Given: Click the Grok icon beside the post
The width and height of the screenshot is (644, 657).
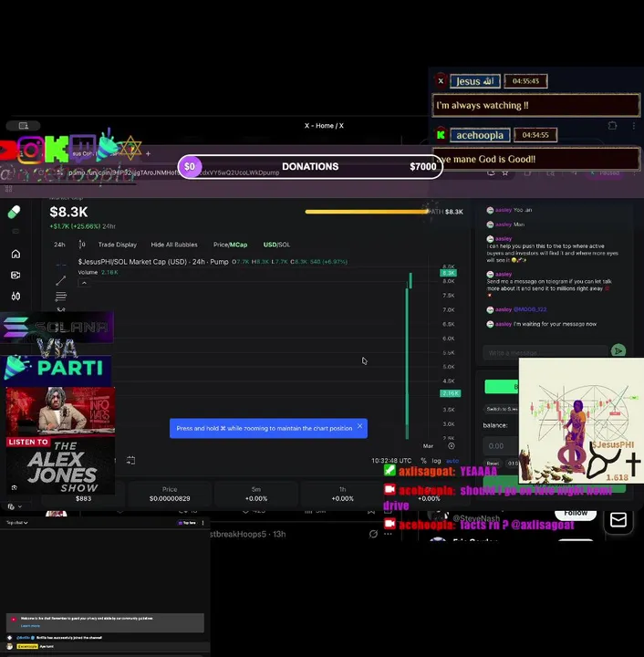Looking at the screenshot, I should click(373, 534).
